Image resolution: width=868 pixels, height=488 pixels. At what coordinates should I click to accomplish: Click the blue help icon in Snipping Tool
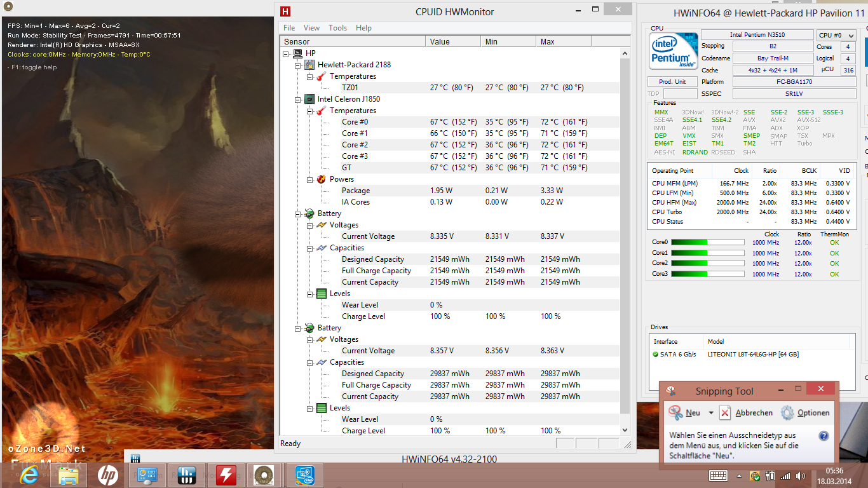click(824, 436)
